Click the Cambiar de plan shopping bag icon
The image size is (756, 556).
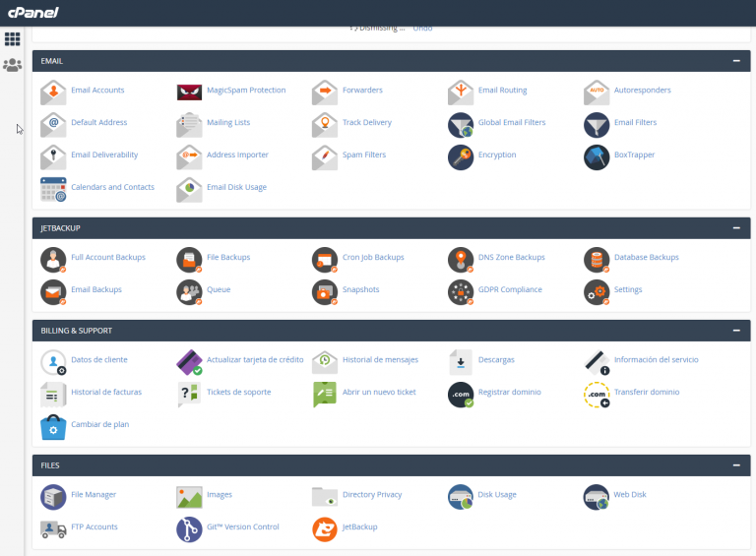tap(53, 426)
